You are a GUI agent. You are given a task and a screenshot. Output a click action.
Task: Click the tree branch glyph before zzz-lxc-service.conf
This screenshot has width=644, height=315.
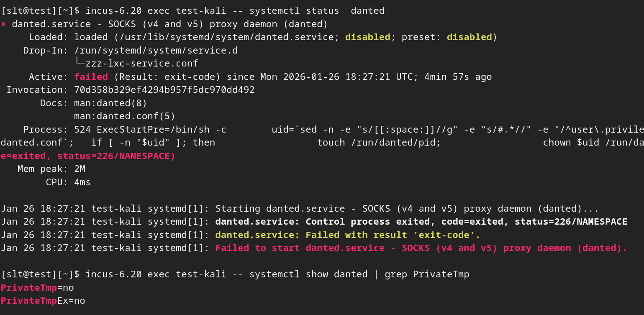(80, 63)
